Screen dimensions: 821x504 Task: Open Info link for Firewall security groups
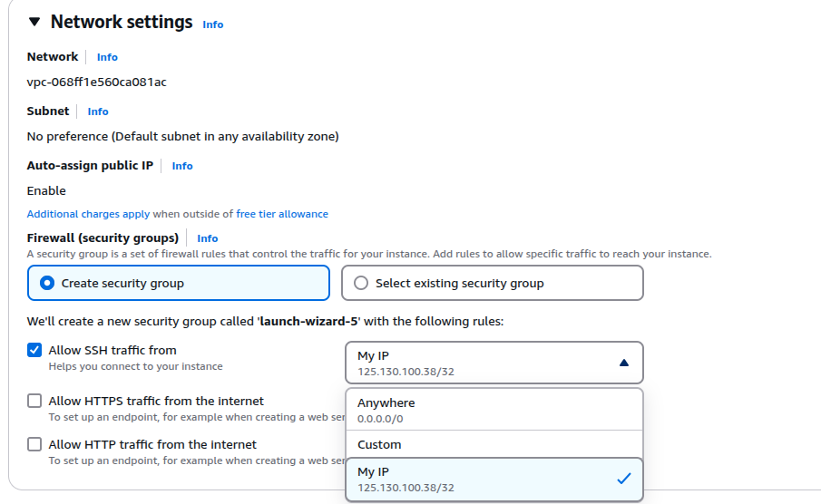point(208,238)
